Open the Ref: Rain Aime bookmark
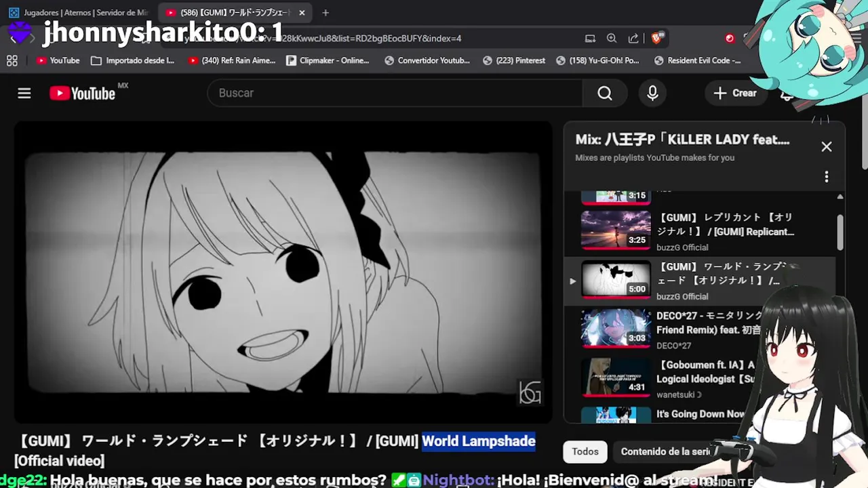This screenshot has height=488, width=868. pos(232,61)
